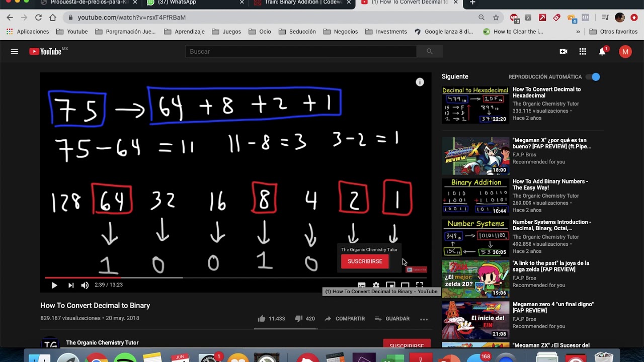Open Ocio bookmarks folder
Viewport: 644px width, 362px height.
[260, 31]
